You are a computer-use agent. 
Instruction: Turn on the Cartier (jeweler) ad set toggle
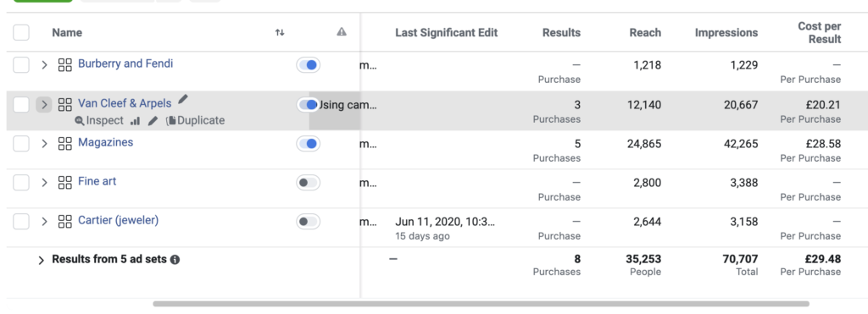coord(309,222)
